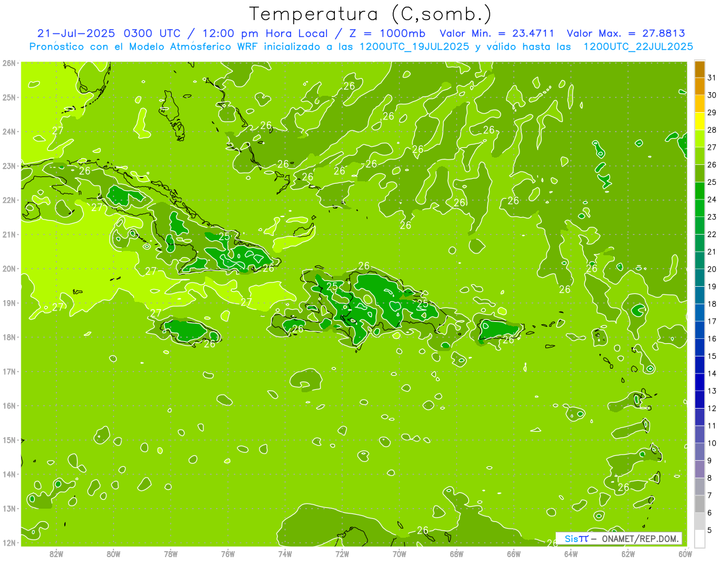The height and width of the screenshot is (562, 728).
Task: Pick the gold swatch between 29 and 30
Action: pos(699,104)
